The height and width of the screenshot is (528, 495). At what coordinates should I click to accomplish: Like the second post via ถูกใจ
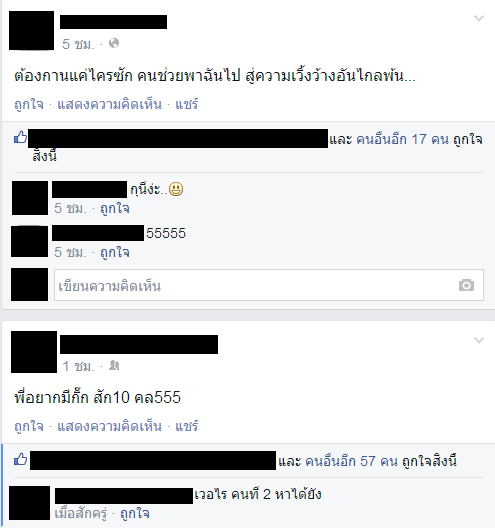coord(29,426)
